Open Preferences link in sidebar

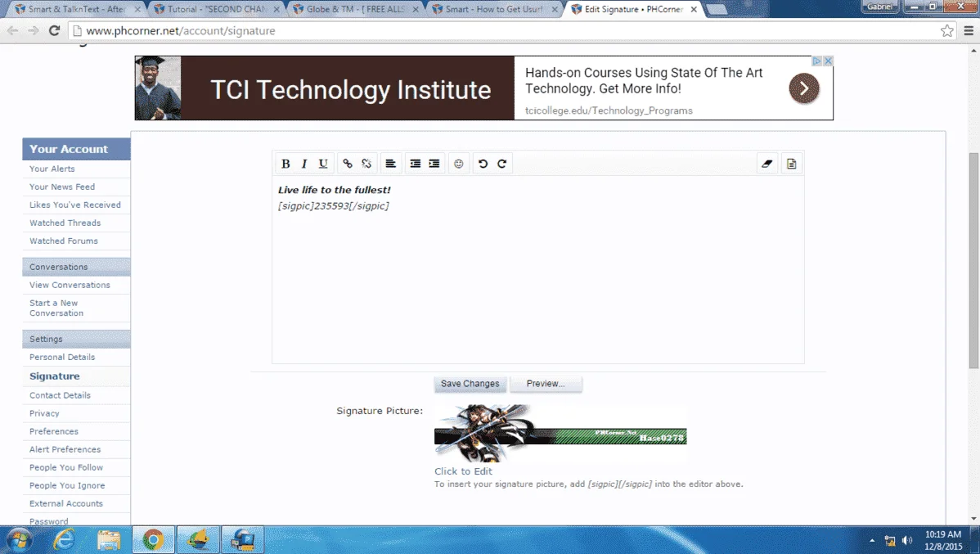pos(54,432)
